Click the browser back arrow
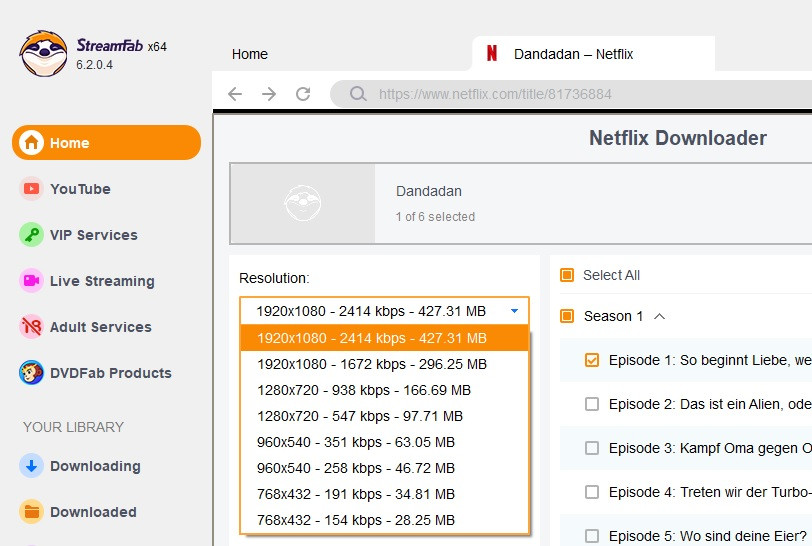 tap(235, 94)
